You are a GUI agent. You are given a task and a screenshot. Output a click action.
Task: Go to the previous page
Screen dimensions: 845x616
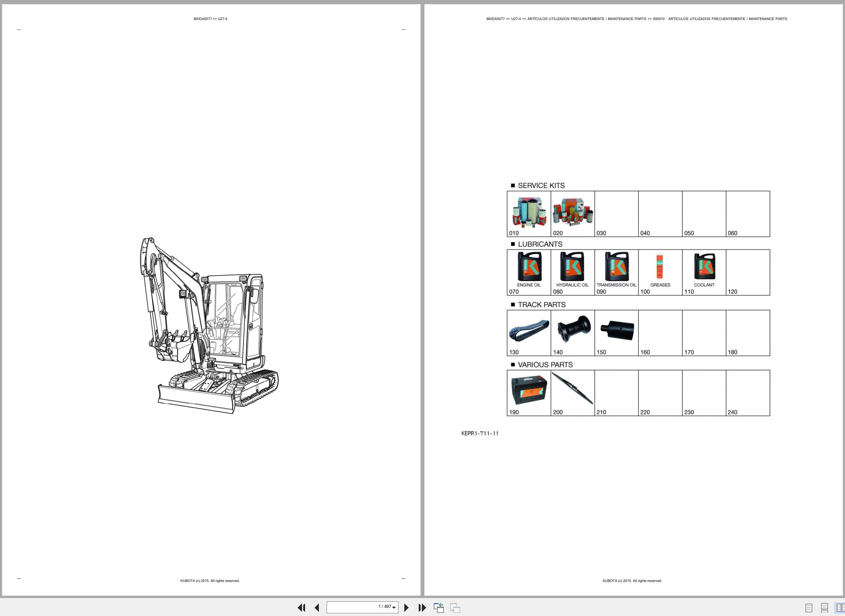(x=317, y=608)
